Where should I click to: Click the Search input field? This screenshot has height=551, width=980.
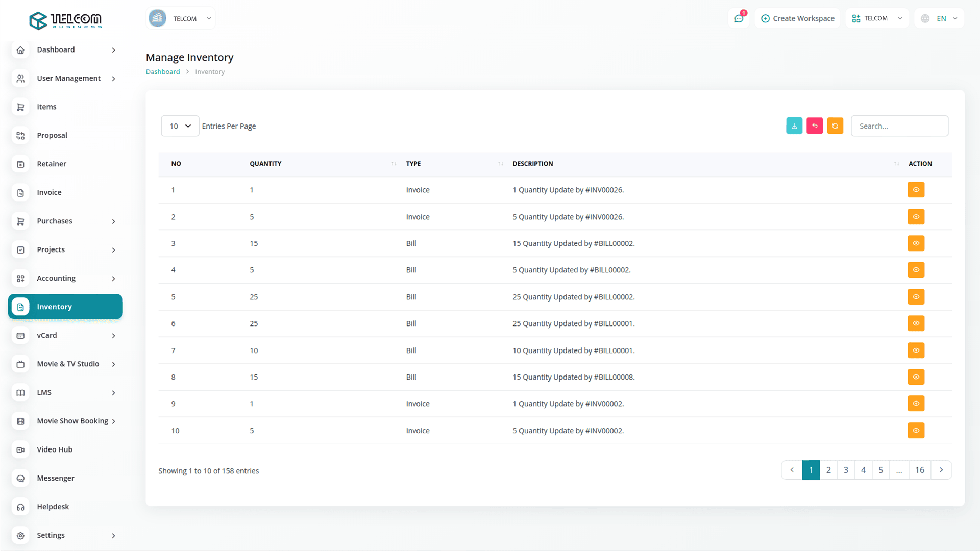pyautogui.click(x=899, y=126)
